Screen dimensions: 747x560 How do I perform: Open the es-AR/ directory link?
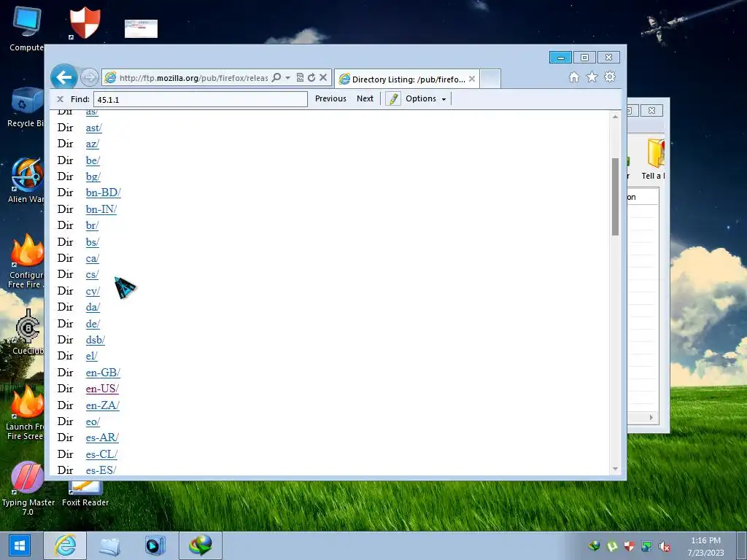click(x=102, y=437)
